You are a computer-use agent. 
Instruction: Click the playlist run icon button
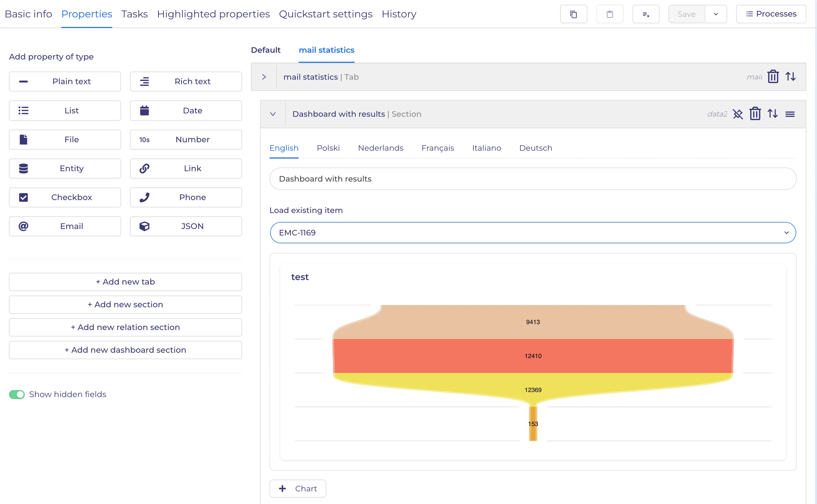[x=646, y=14]
